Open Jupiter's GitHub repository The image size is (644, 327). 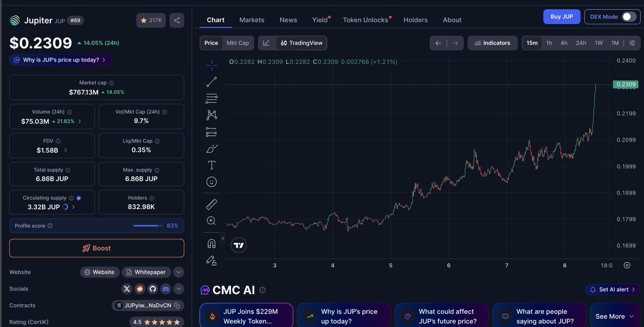[x=152, y=288]
